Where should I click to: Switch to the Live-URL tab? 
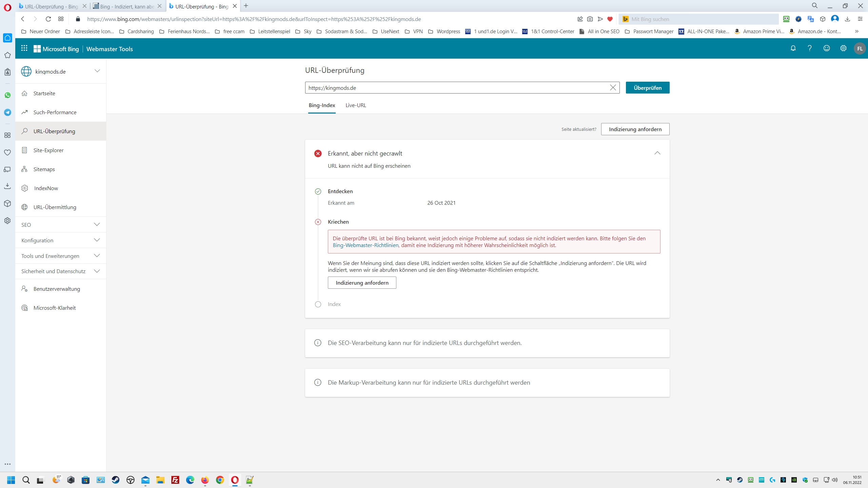(x=356, y=105)
